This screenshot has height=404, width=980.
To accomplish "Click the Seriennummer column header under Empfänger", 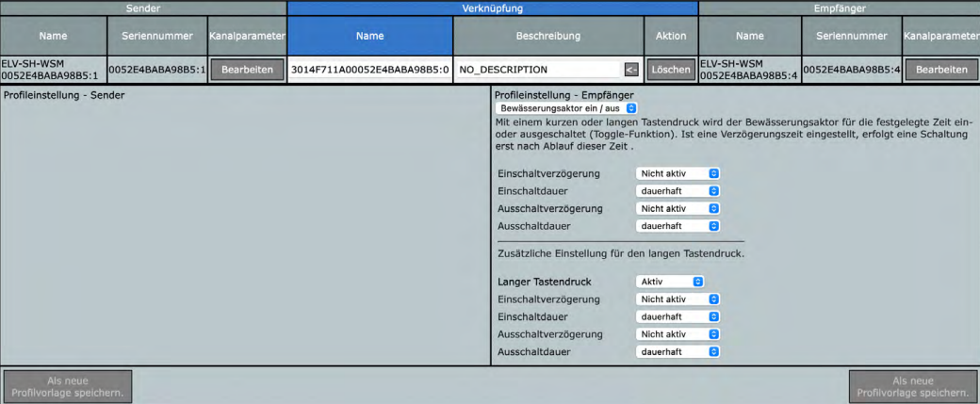I will (851, 36).
